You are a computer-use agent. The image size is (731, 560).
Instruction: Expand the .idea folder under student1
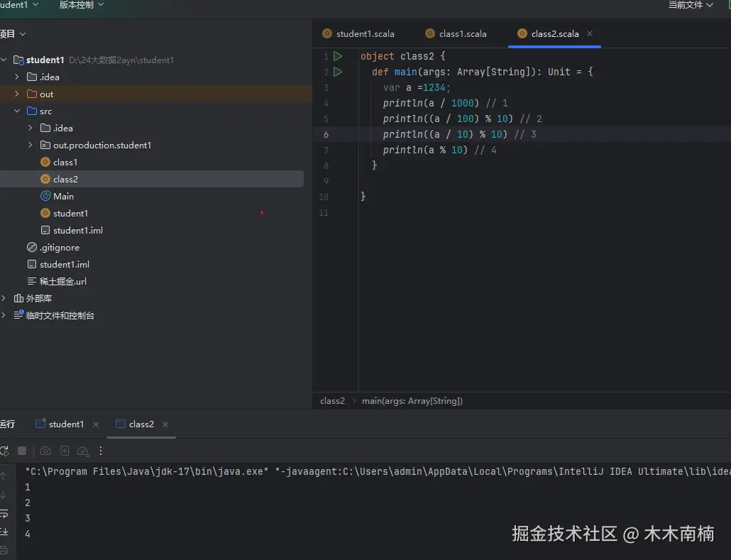(x=16, y=77)
